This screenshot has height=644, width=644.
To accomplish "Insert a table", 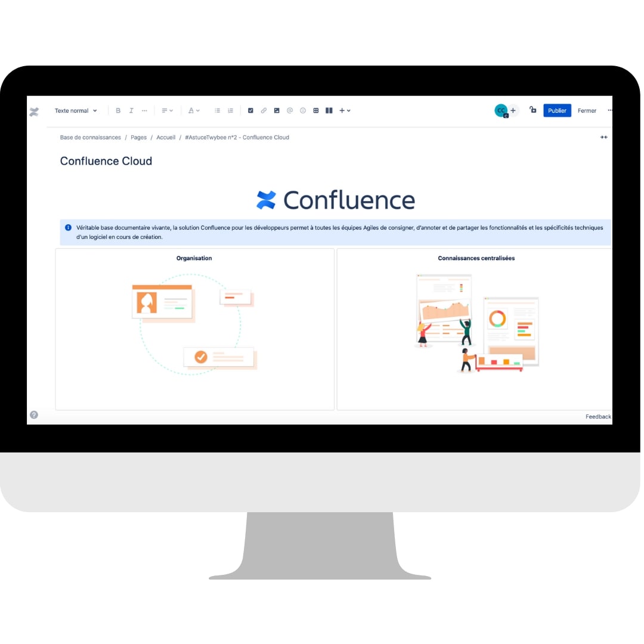I will pos(316,111).
